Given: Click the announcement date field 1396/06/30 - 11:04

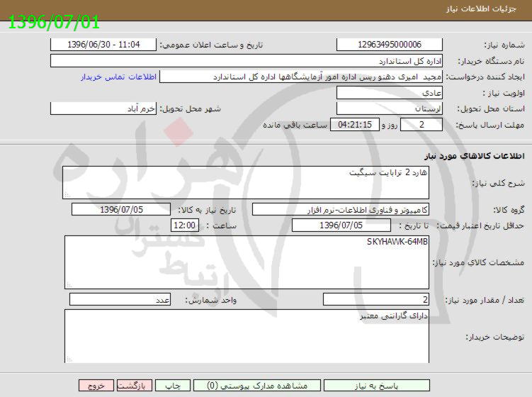Looking at the screenshot, I should (x=103, y=45).
